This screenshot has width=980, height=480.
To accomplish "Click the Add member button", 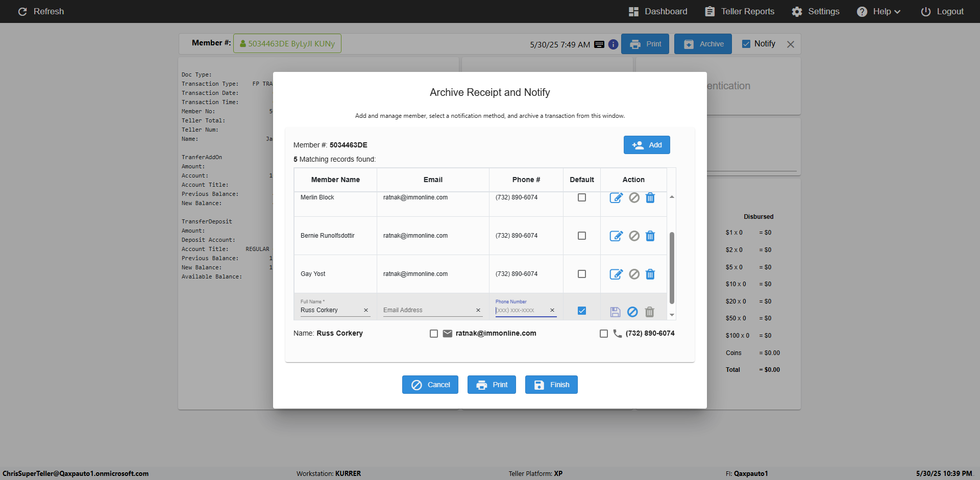I will 647,145.
